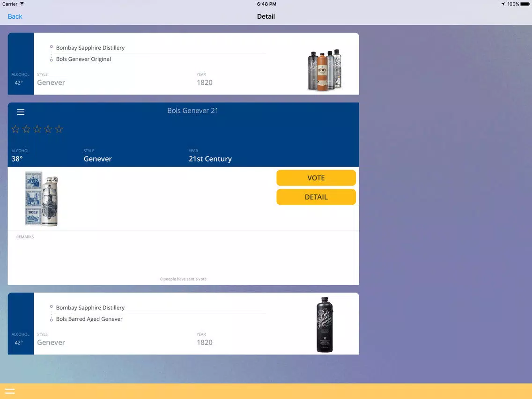
Task: Tap the hamburger icon in the yellow bottom bar
Action: (10, 391)
